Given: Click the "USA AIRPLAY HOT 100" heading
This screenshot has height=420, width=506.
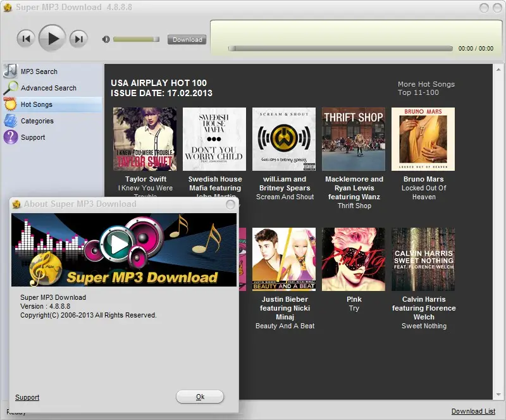Looking at the screenshot, I should pyautogui.click(x=159, y=83).
